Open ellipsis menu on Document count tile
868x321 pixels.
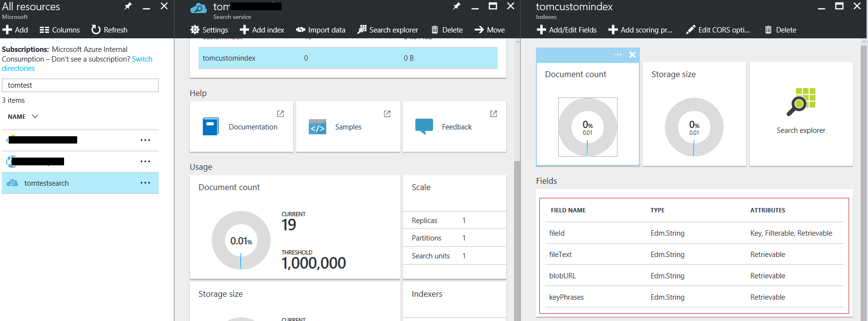618,55
